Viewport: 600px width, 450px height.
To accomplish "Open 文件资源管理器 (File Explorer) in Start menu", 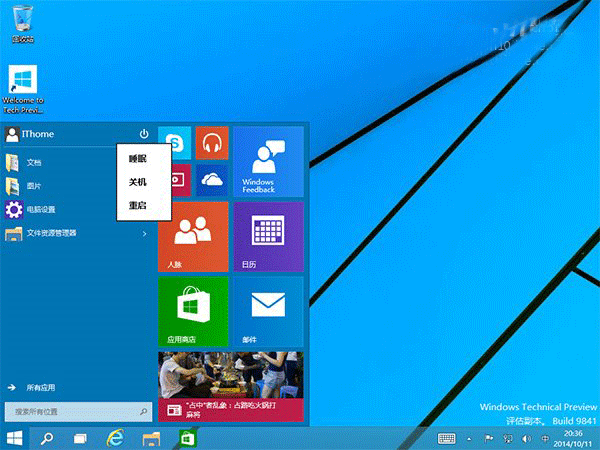I will (x=41, y=233).
